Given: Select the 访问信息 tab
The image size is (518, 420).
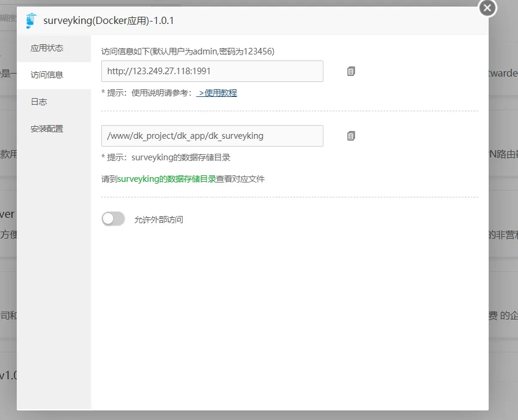Looking at the screenshot, I should (54, 75).
